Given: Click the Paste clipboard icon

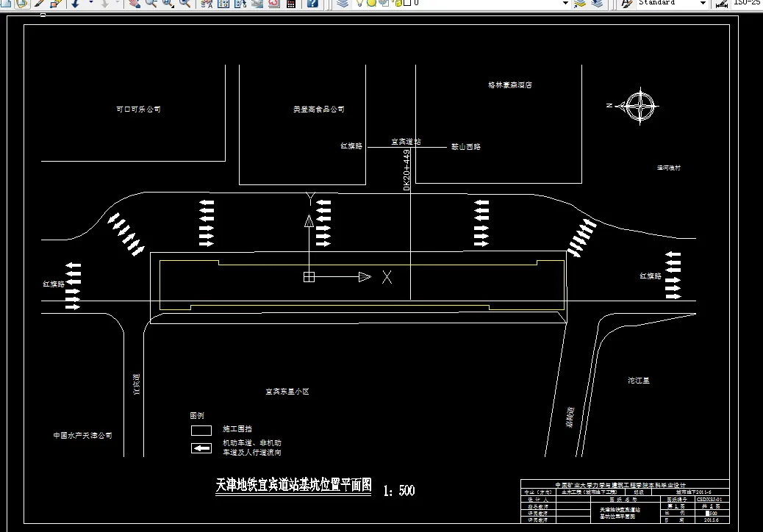Looking at the screenshot, I should coord(21,3).
